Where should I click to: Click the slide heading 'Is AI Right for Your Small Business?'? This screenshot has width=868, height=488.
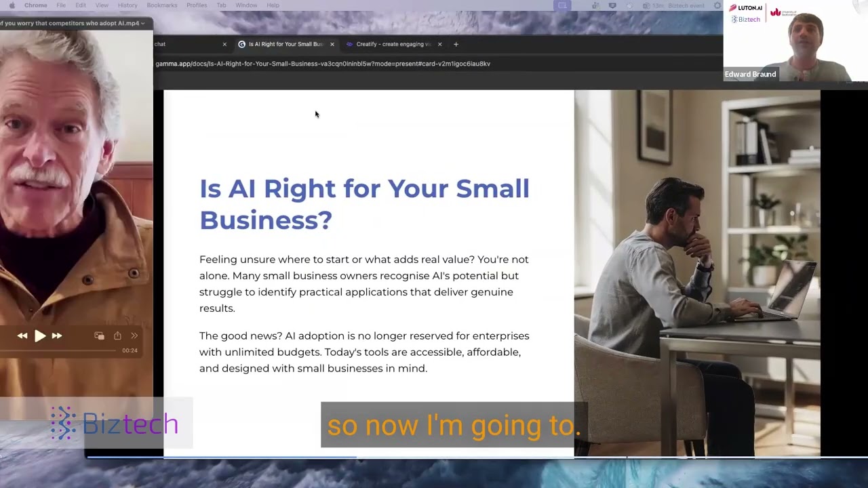click(x=364, y=204)
